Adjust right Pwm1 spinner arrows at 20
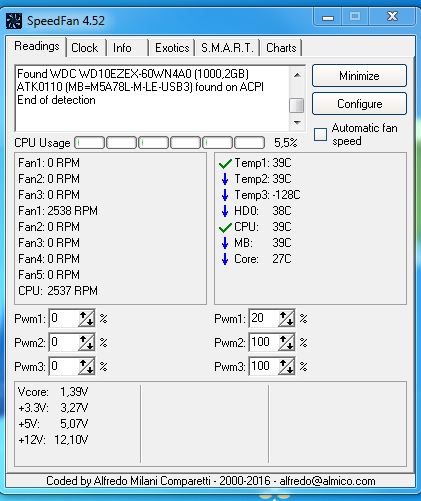This screenshot has height=501, width=421. [x=286, y=319]
